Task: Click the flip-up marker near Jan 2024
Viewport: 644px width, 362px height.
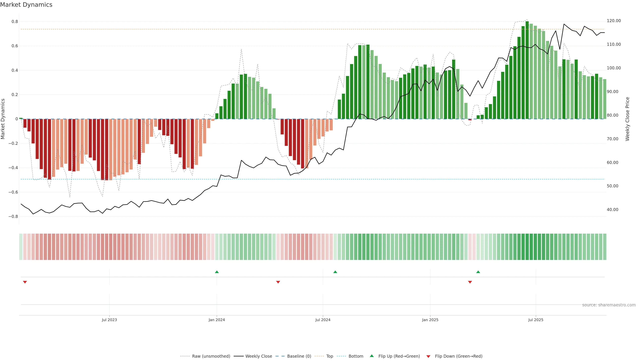Action: pyautogui.click(x=217, y=272)
